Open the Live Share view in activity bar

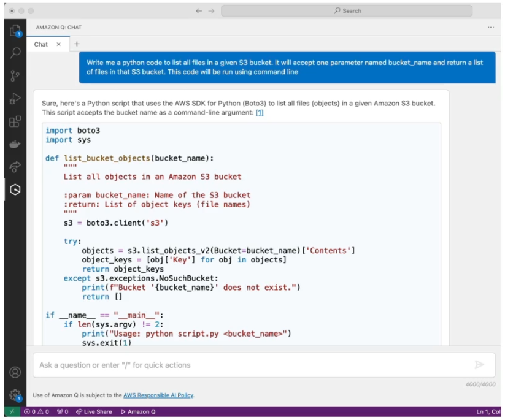15,167
